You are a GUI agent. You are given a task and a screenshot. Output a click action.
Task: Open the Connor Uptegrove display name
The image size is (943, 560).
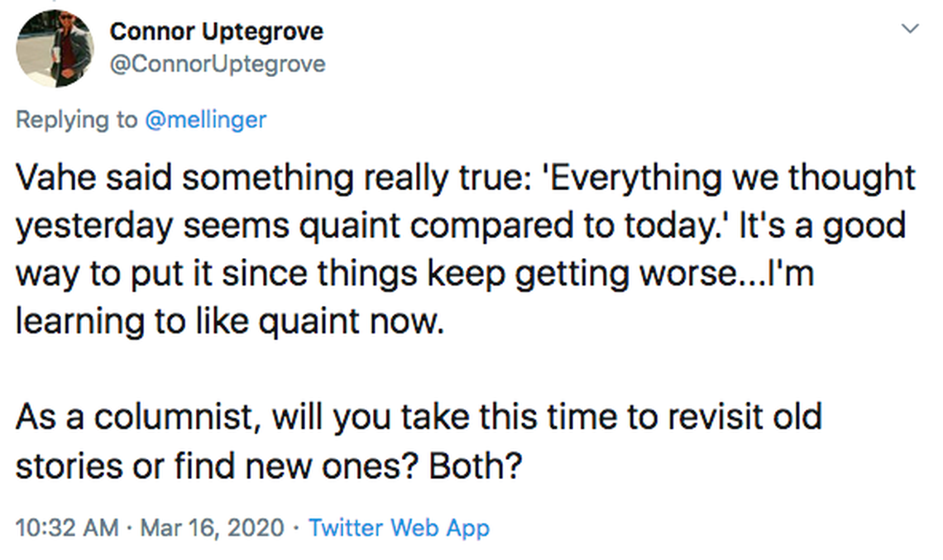(x=216, y=31)
